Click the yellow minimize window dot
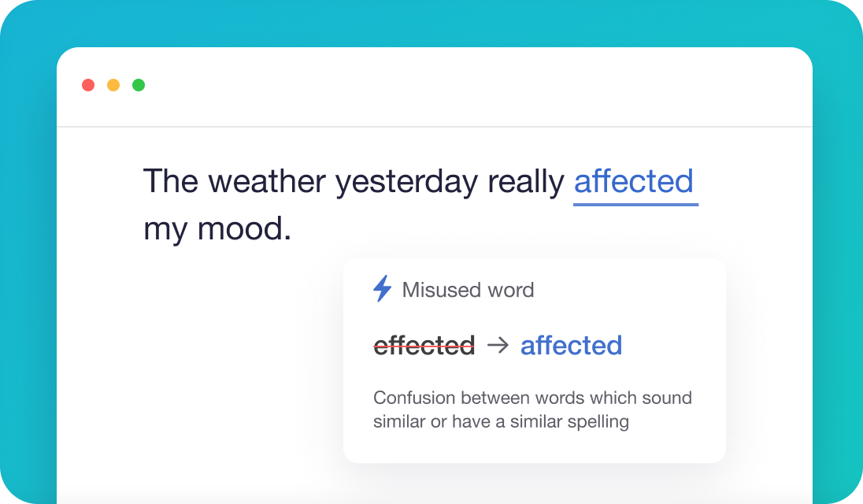863x504 pixels. point(113,85)
